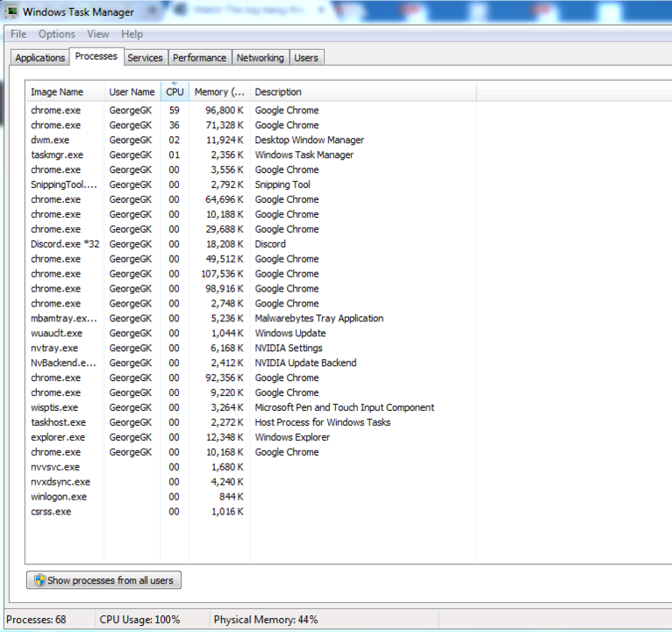Sort by the Image Name column header
Screen dimensions: 672x632
(x=65, y=92)
